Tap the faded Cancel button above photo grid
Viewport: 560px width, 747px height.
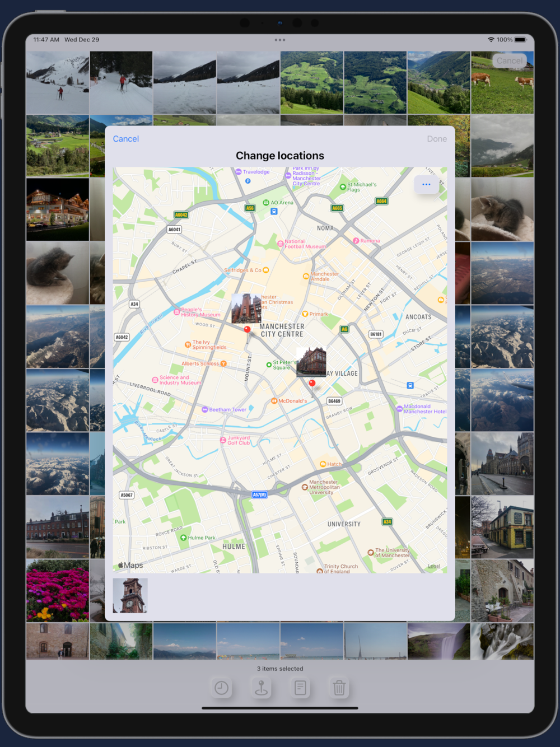click(510, 60)
